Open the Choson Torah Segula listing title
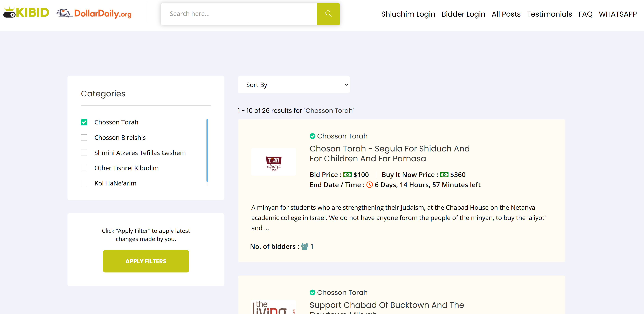The width and height of the screenshot is (644, 314). (389, 154)
